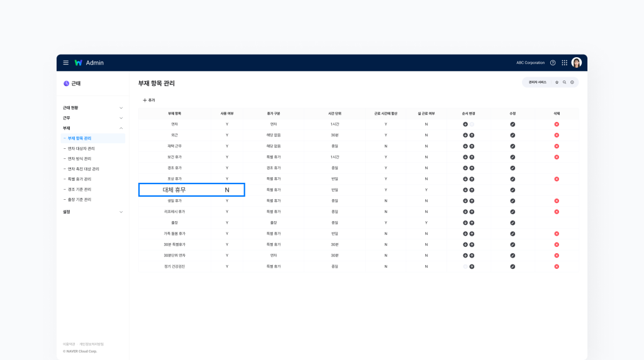This screenshot has height=360, width=644.
Task: Go to 특별 휴가 관리 page
Action: point(79,179)
